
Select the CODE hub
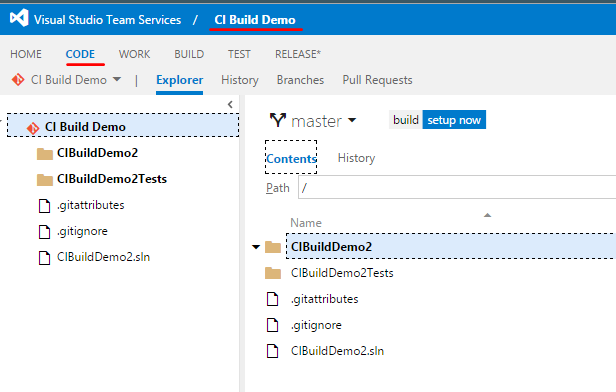pos(80,54)
